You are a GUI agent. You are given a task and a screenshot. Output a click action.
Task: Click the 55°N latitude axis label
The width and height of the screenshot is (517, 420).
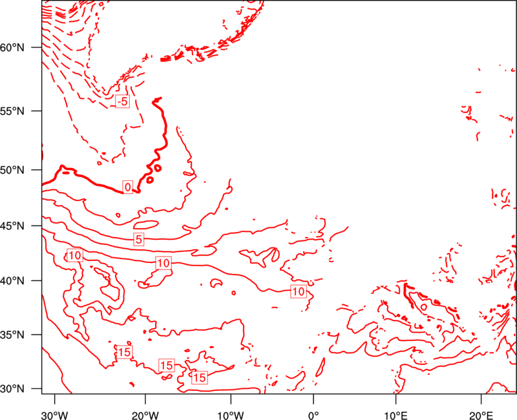[x=12, y=111]
